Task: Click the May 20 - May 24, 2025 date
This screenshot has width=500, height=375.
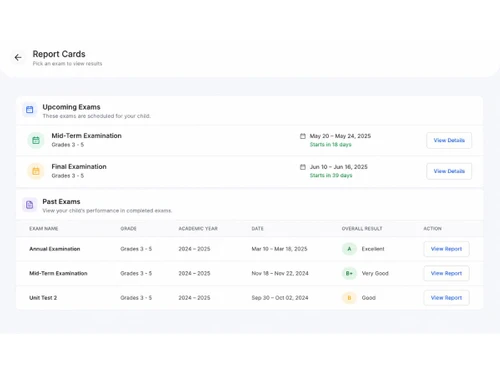Action: [340, 136]
